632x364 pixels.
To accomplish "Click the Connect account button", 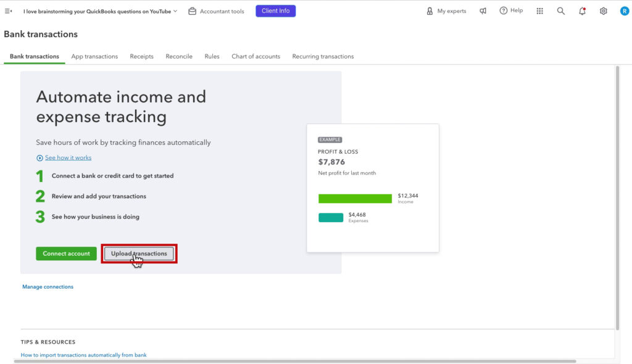I will tap(66, 253).
